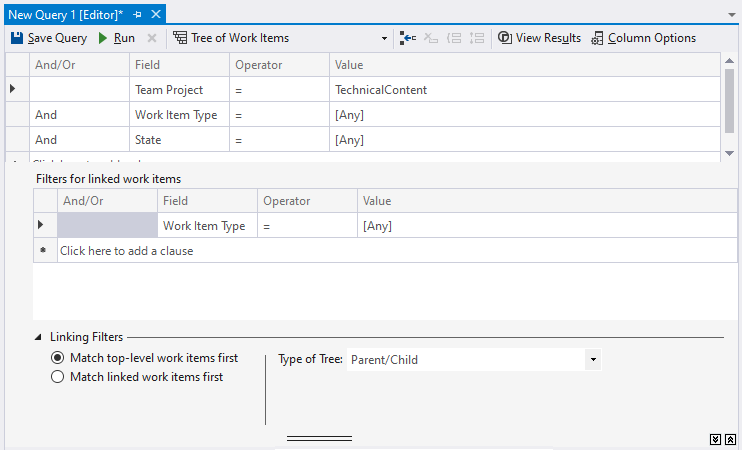Open View Results
Image resolution: width=742 pixels, height=451 pixels.
click(539, 38)
